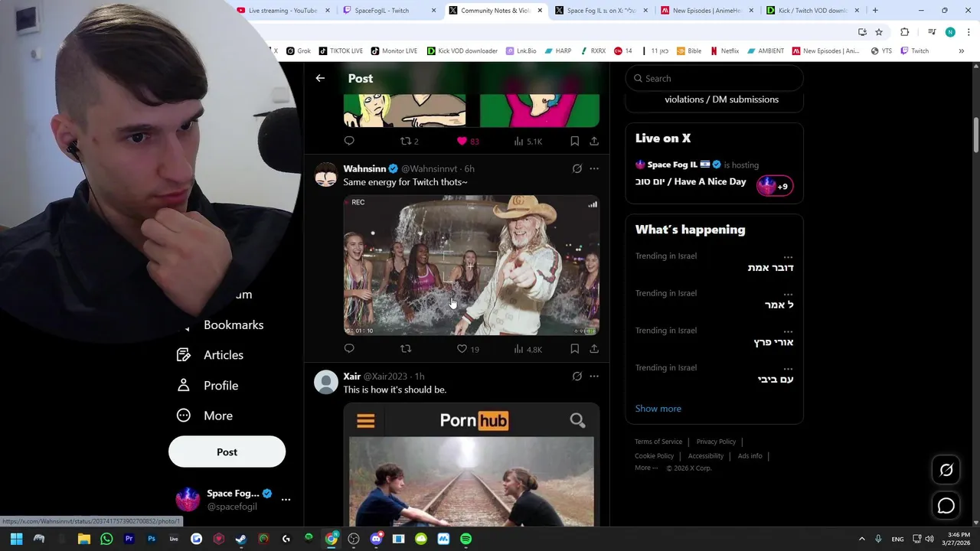Open Premiere Pro from taskbar
This screenshot has height=551, width=980.
tap(129, 539)
